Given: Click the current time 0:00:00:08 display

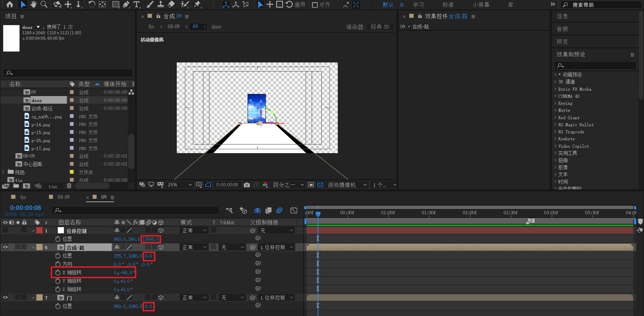Looking at the screenshot, I should (25, 208).
